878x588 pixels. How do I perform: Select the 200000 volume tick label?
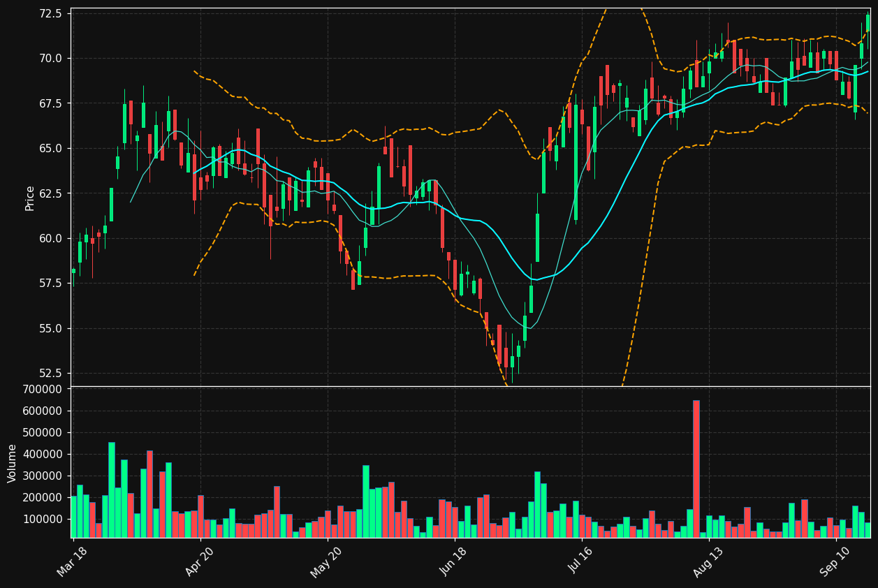[43, 497]
